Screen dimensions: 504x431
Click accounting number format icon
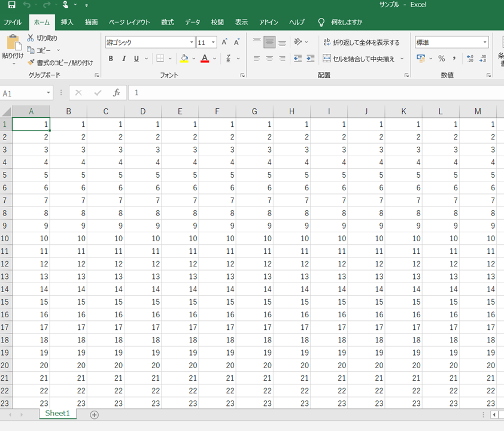pos(420,59)
